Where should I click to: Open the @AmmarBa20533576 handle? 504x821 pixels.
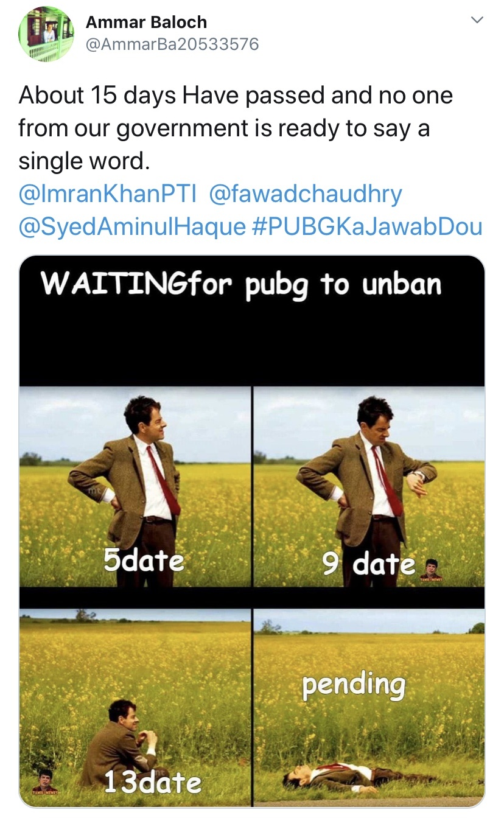(172, 44)
